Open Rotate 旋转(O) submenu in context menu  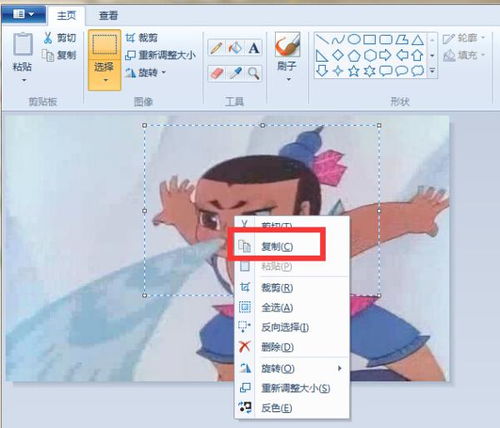292,368
